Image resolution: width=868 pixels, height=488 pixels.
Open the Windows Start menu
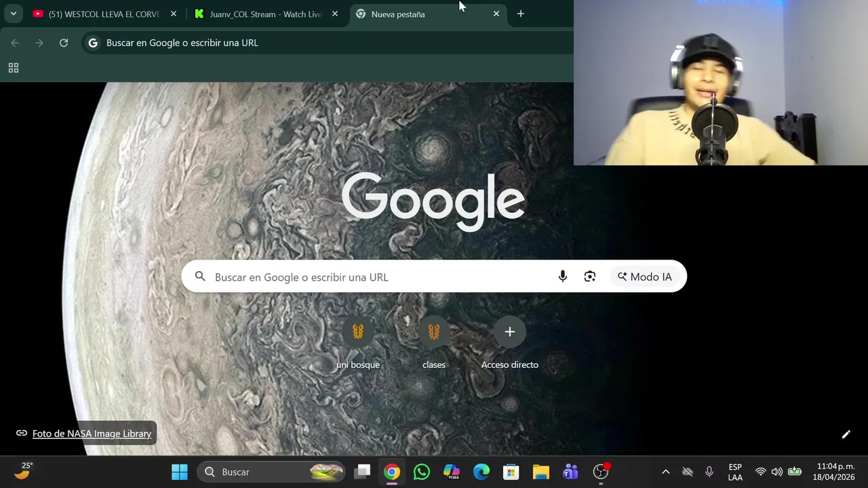click(x=180, y=472)
